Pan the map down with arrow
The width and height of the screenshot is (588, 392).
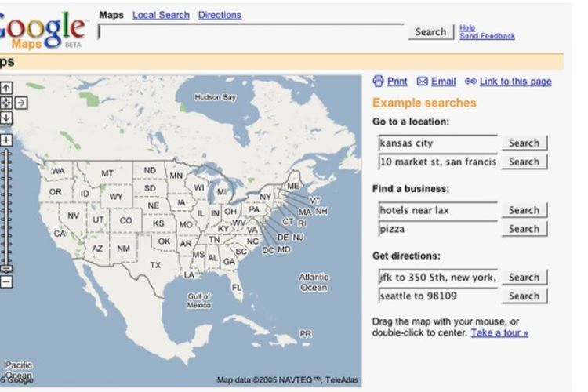tap(6, 118)
